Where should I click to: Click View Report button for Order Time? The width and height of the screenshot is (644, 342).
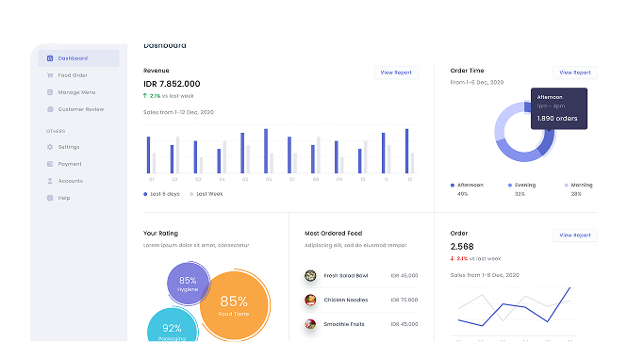point(575,73)
